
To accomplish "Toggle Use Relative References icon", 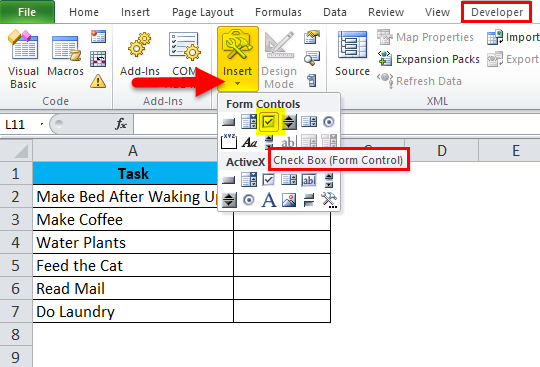I will 98,59.
